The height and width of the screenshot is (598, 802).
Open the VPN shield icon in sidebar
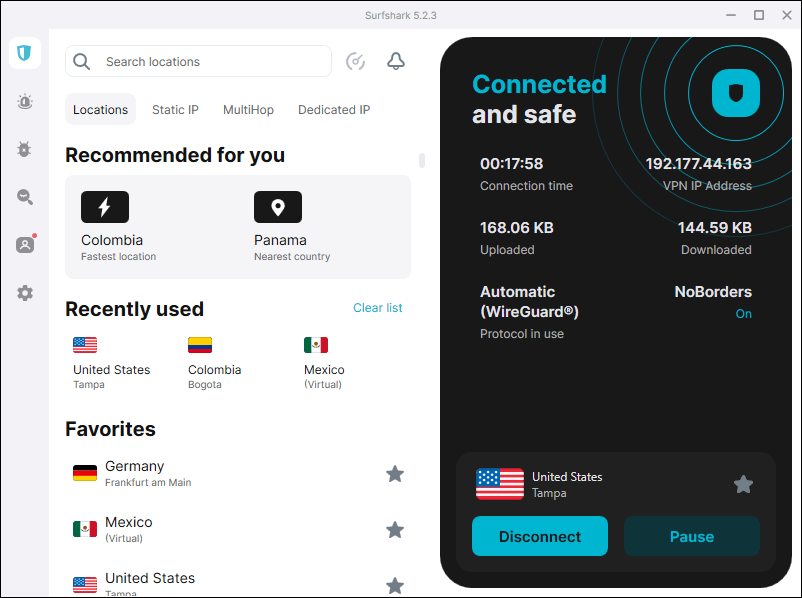[x=25, y=53]
